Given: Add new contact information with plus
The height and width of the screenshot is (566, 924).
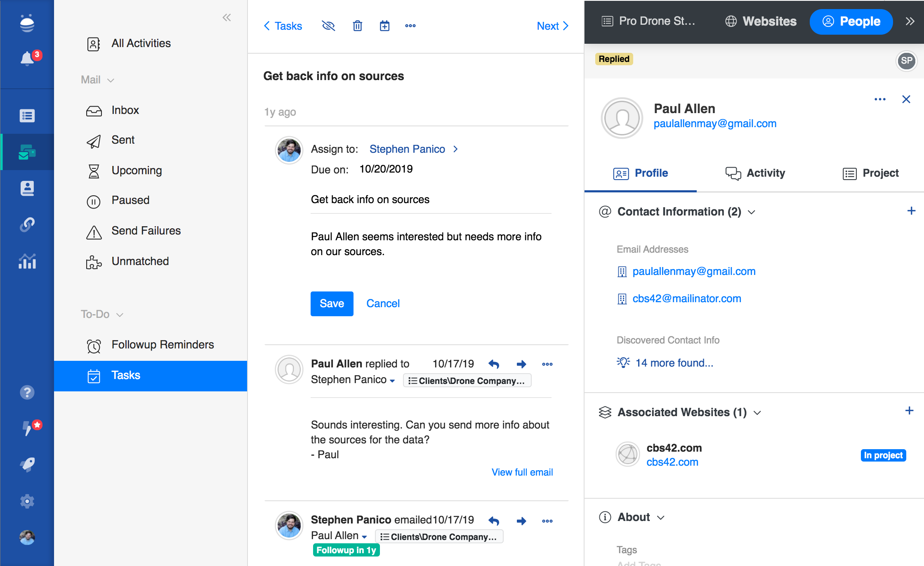Looking at the screenshot, I should click(912, 211).
